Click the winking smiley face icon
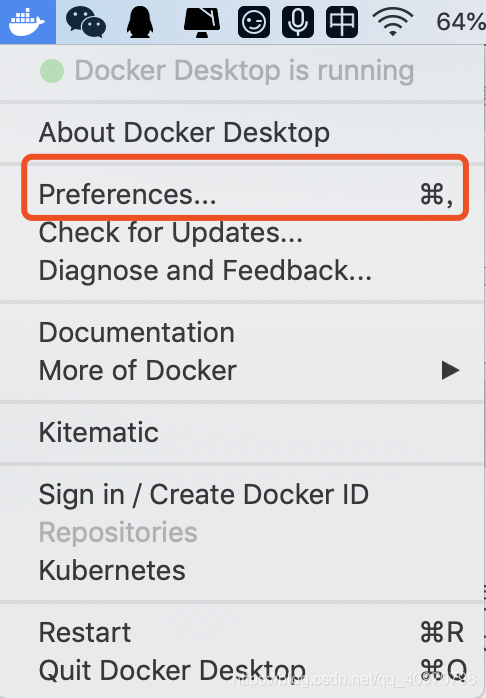This screenshot has height=698, width=486. (254, 22)
